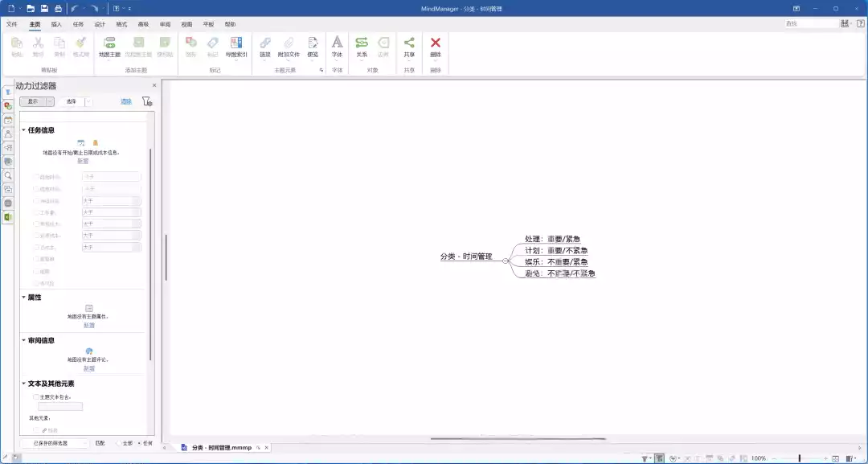Click the save icon in title bar
Viewport: 868px width, 464px height.
[x=43, y=8]
